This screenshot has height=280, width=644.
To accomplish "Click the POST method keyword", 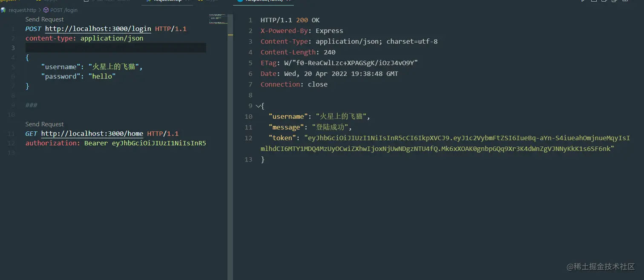I will tap(33, 29).
